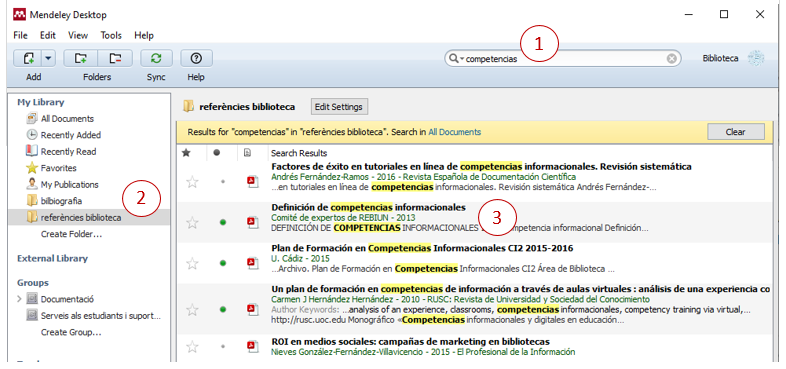This screenshot has height=369, width=786.
Task: Star the Plan de Formación CI2 entry
Action: coord(192,263)
